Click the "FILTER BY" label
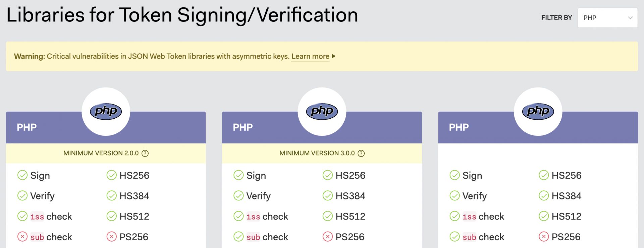The width and height of the screenshot is (644, 248). pos(556,18)
